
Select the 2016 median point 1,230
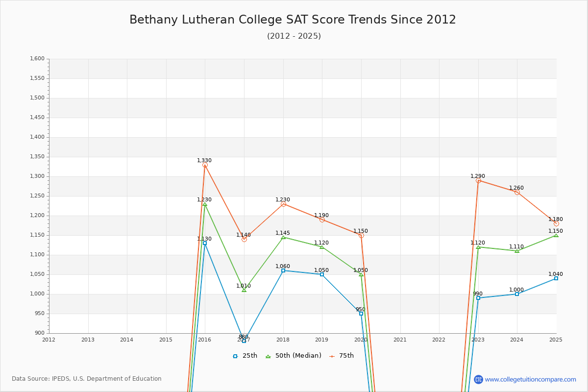205,204
